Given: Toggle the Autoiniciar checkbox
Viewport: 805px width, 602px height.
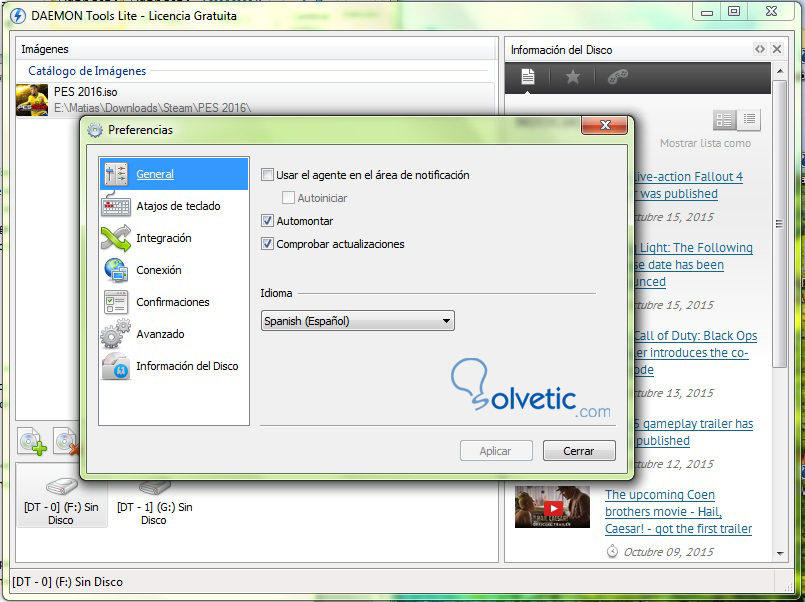Looking at the screenshot, I should (289, 198).
